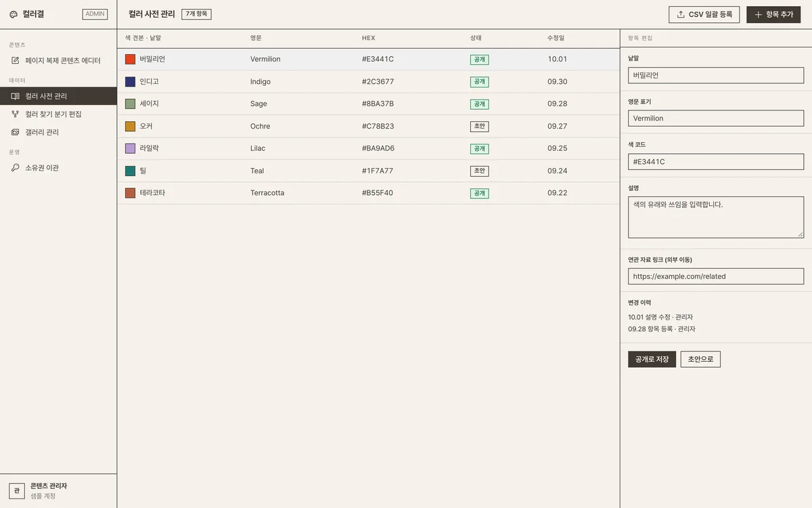
Task: Click the 관 avatar of 콘텐츠 관리자
Action: (17, 491)
